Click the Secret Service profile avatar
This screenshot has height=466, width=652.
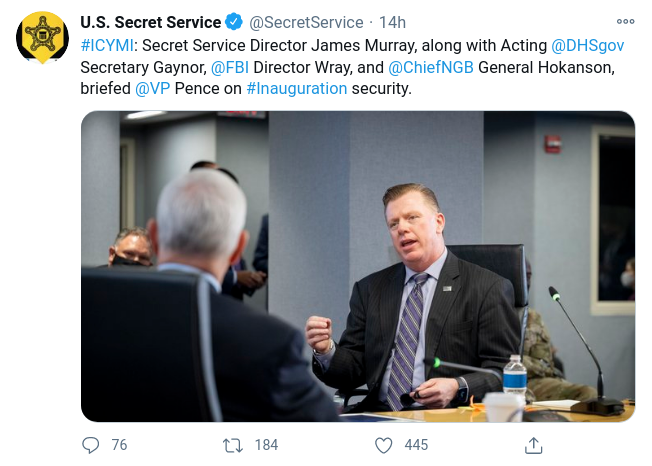42,40
